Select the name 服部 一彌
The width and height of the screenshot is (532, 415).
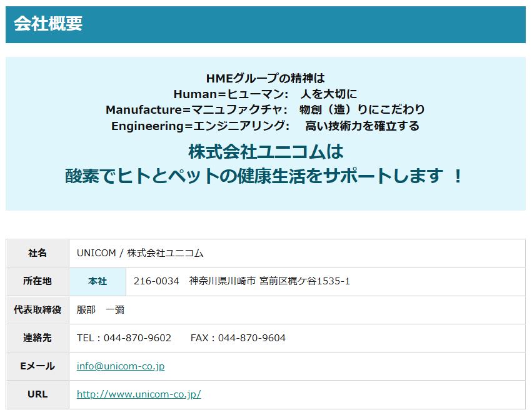pos(101,309)
